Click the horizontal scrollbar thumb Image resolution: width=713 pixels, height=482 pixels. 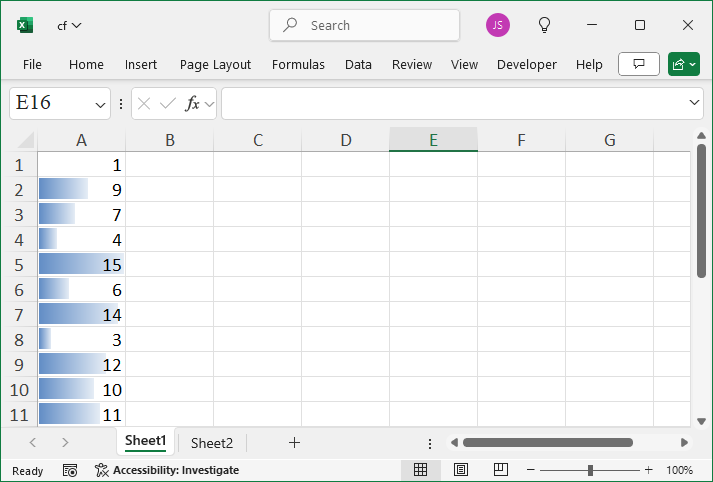(547, 442)
